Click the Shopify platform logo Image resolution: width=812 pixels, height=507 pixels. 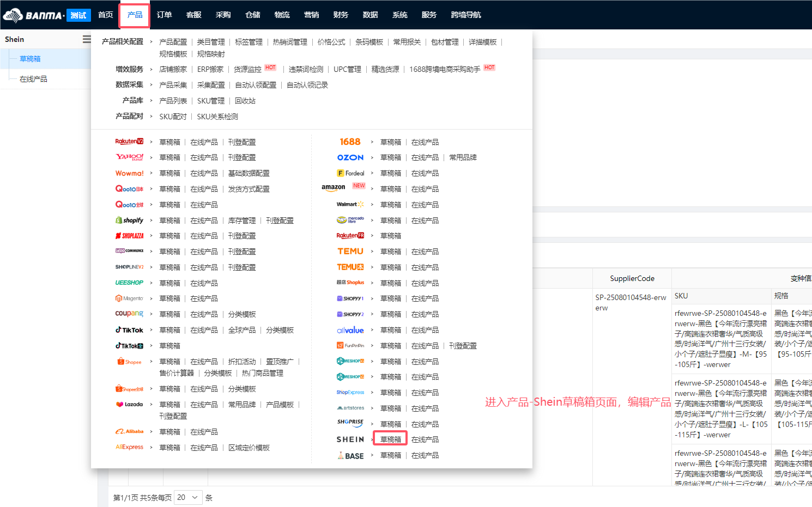[x=129, y=221]
